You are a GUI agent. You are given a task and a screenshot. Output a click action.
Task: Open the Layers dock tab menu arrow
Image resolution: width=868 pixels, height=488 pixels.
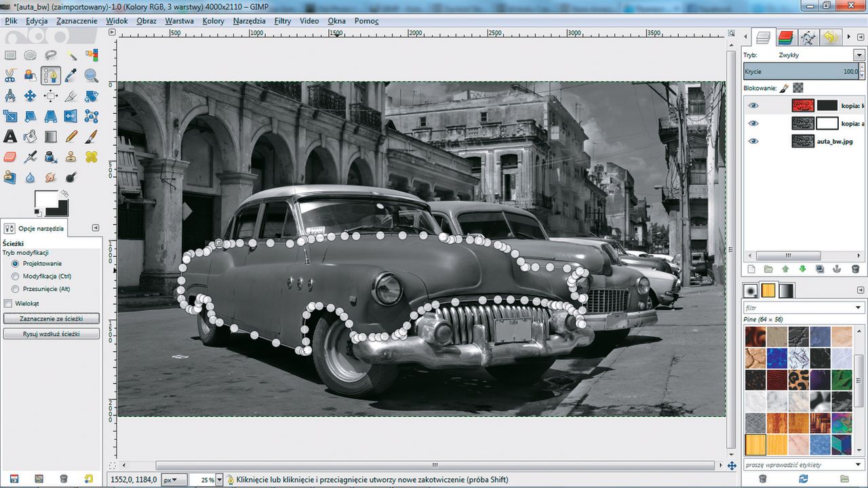pyautogui.click(x=859, y=38)
